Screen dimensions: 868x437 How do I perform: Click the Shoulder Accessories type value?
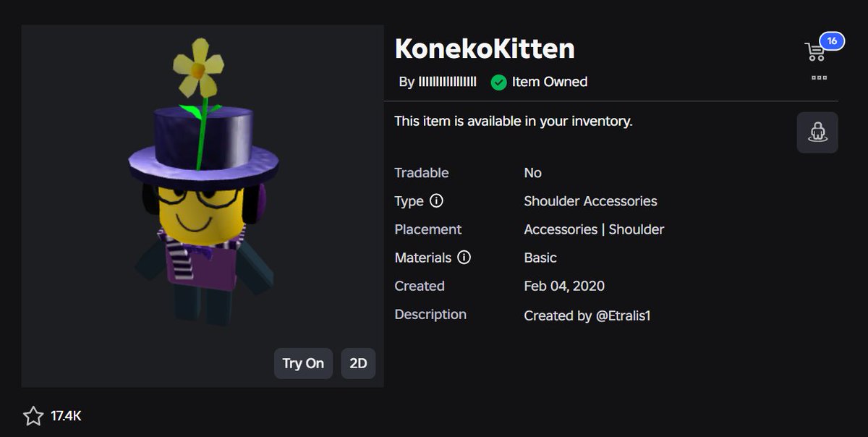coord(590,201)
